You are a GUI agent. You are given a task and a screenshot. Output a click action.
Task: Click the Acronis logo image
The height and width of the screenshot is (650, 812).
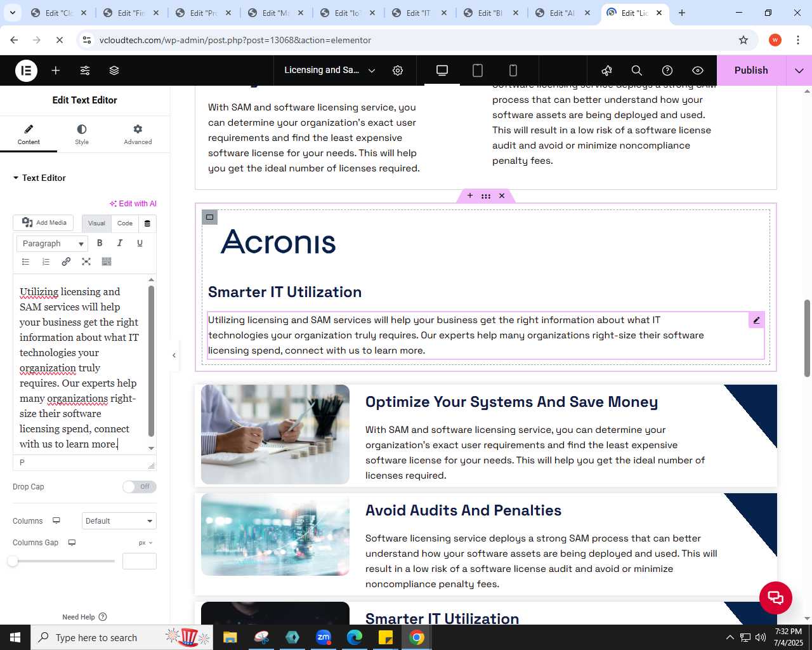pyautogui.click(x=278, y=242)
